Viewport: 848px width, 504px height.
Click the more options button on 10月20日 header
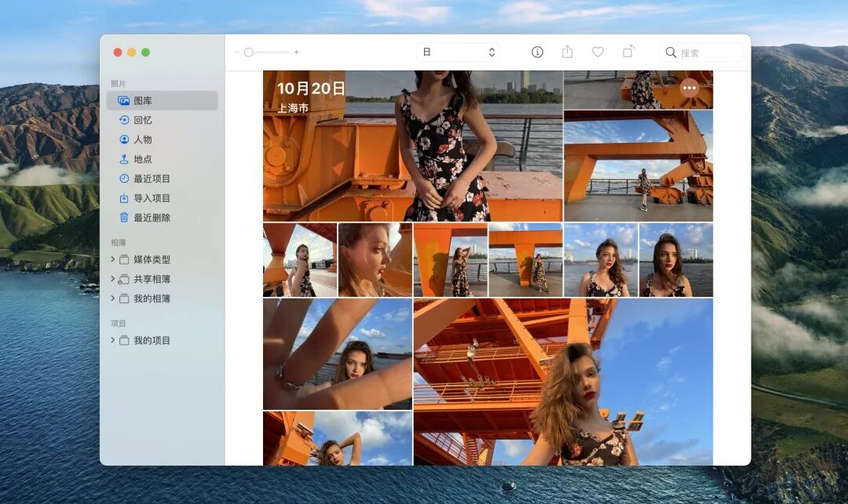click(689, 88)
